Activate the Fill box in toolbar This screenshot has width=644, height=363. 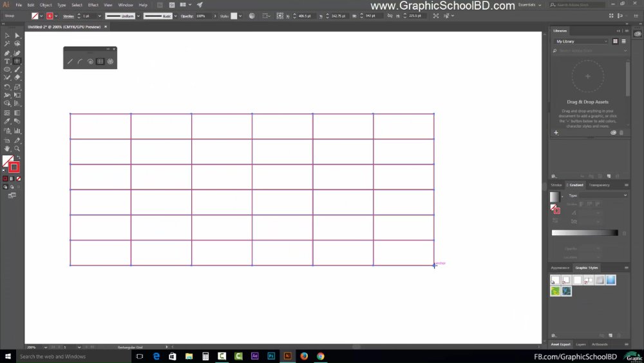pyautogui.click(x=6, y=161)
